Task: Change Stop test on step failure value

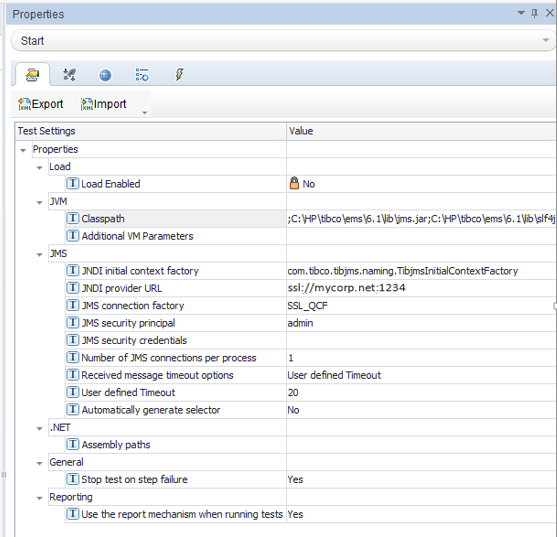Action: click(421, 479)
